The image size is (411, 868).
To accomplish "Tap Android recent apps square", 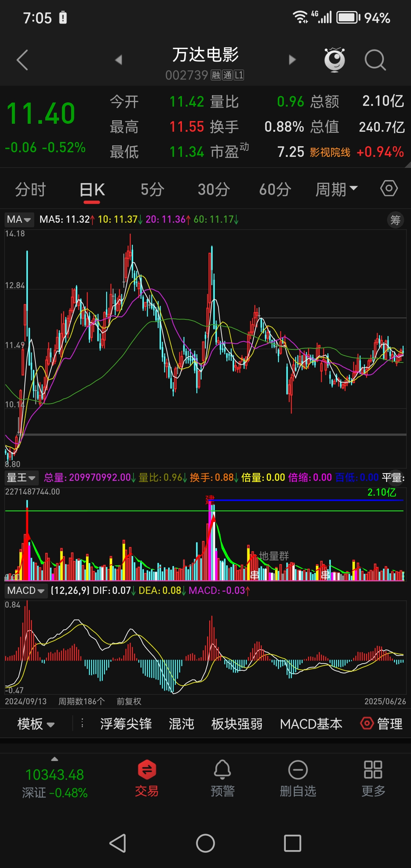I will coord(293,843).
